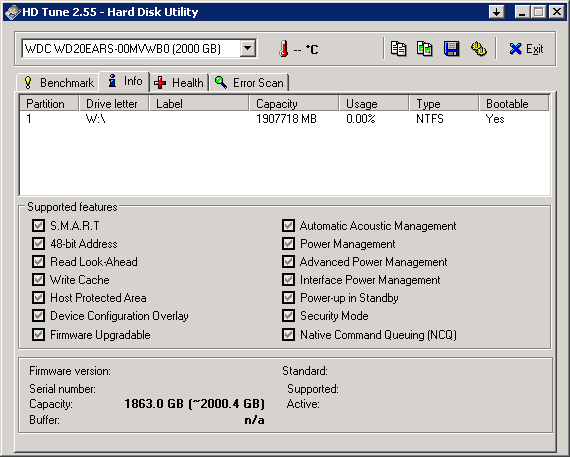
Task: Sort by the Capacity column header
Action: point(294,104)
